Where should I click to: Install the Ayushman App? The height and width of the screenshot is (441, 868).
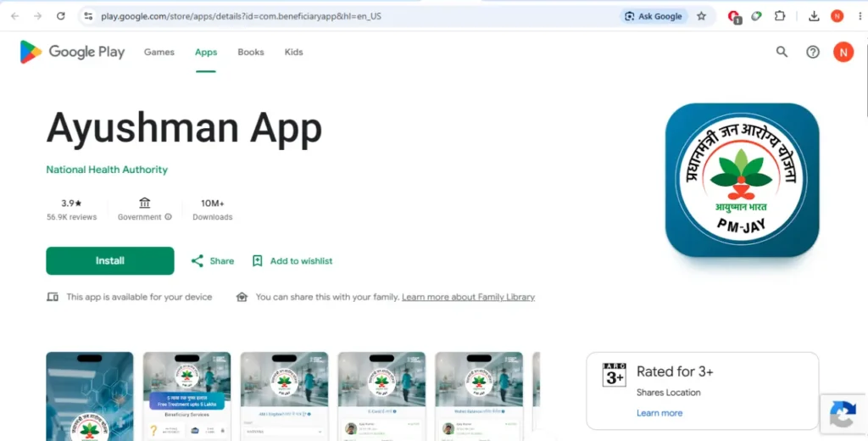point(110,261)
